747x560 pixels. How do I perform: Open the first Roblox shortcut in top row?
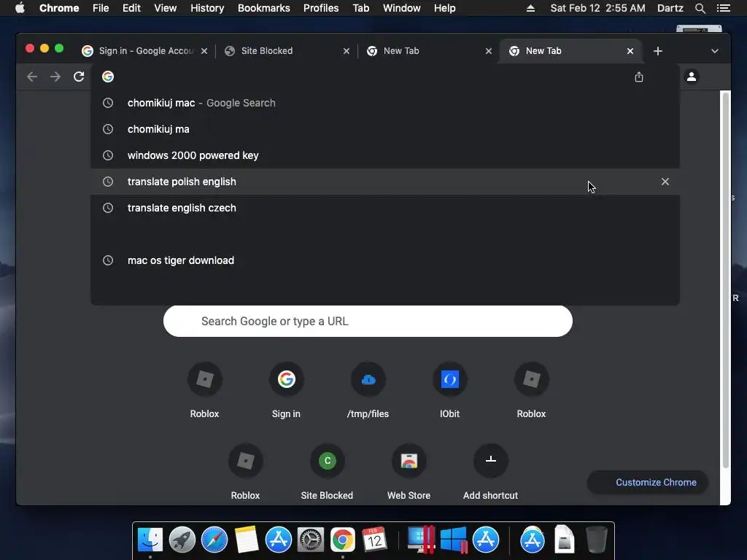(204, 391)
